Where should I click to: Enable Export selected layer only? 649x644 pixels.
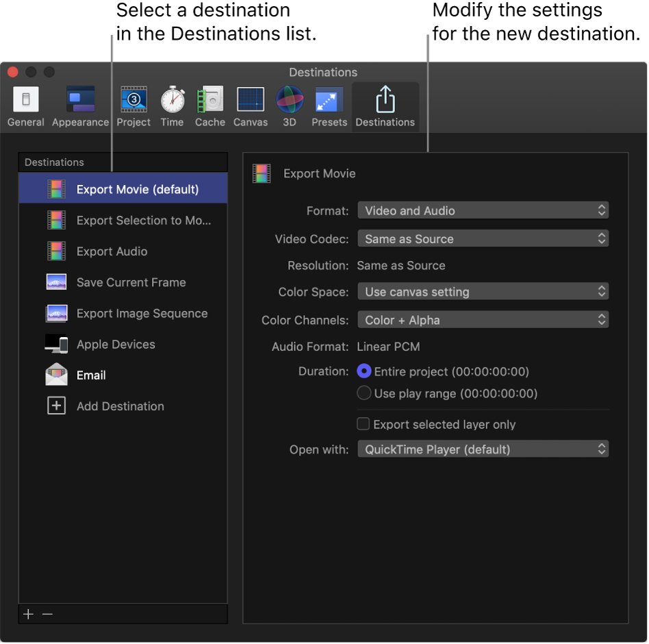[364, 424]
